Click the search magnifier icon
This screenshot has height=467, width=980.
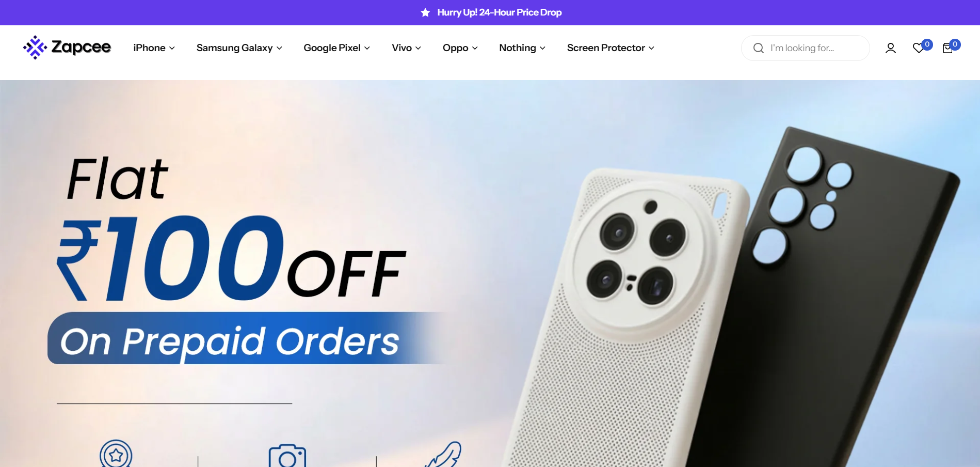(758, 48)
